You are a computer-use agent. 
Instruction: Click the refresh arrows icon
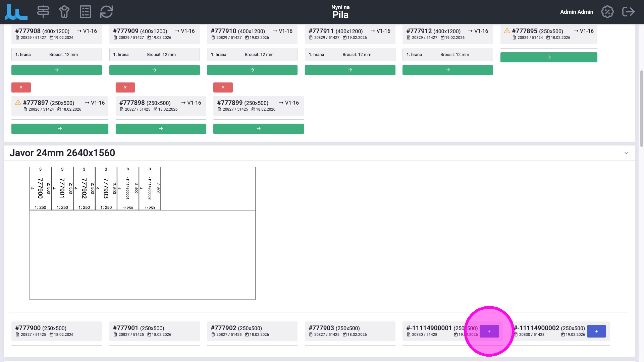(106, 12)
